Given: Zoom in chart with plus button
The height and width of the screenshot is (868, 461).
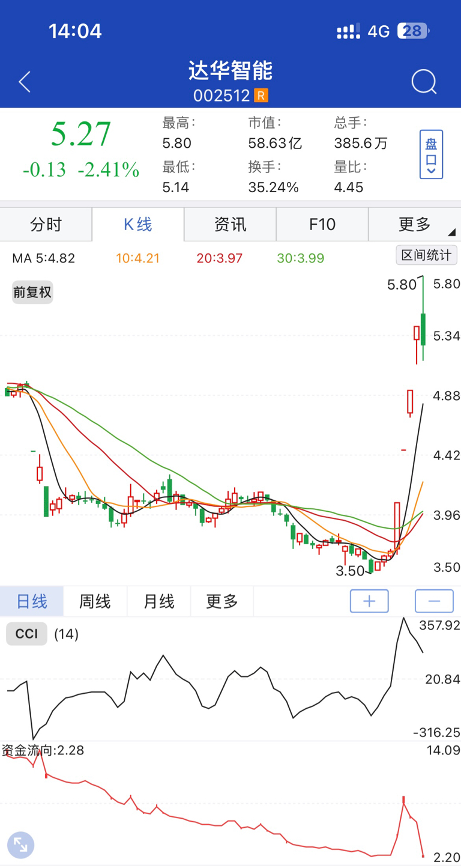Looking at the screenshot, I should (369, 601).
